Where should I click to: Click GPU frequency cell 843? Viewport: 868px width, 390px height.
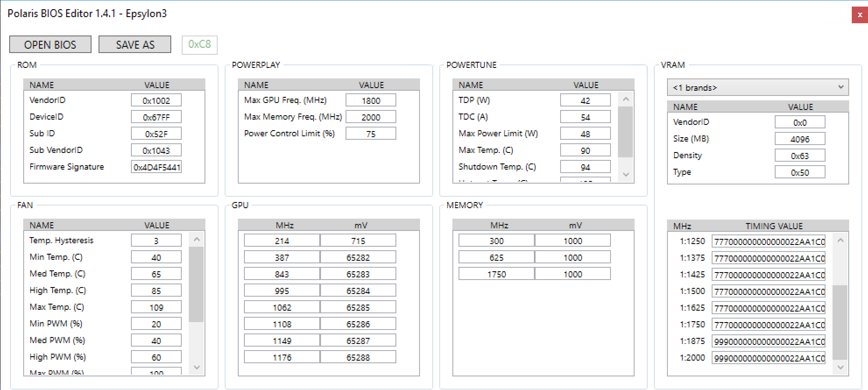[282, 274]
